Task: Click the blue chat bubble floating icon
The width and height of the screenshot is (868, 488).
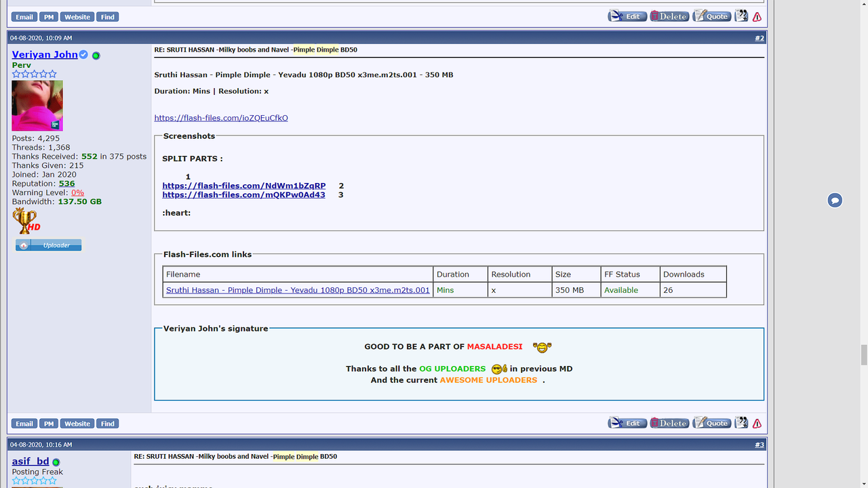Action: [835, 201]
